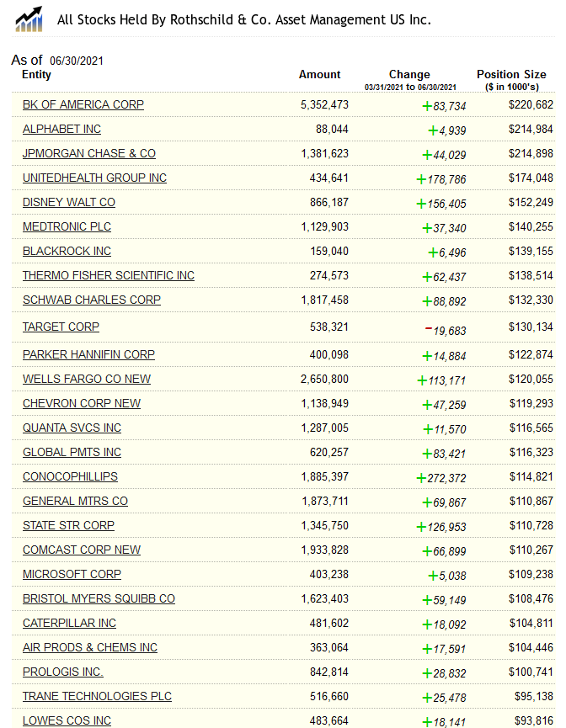
Task: Open ALPHABET INC link
Action: (61, 129)
